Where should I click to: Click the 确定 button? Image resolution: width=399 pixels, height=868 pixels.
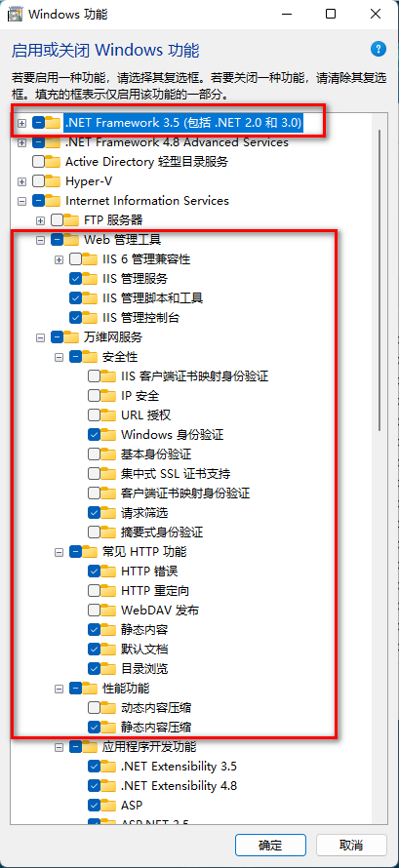[270, 846]
